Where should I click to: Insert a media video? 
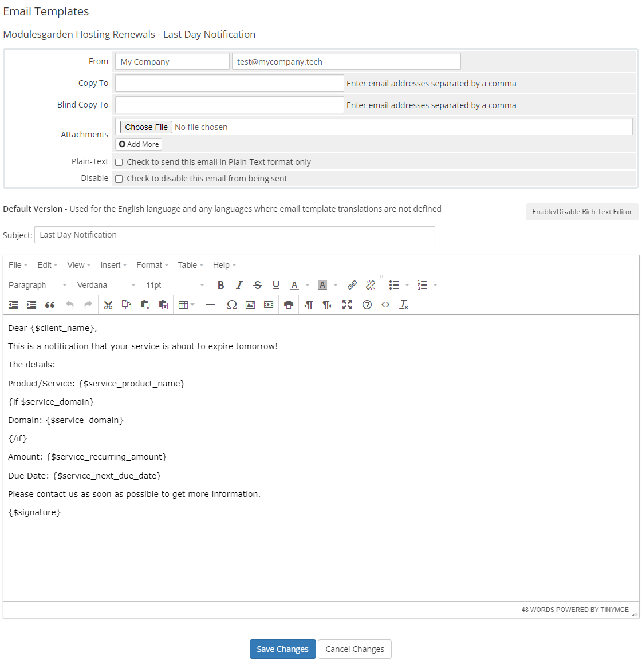point(269,305)
